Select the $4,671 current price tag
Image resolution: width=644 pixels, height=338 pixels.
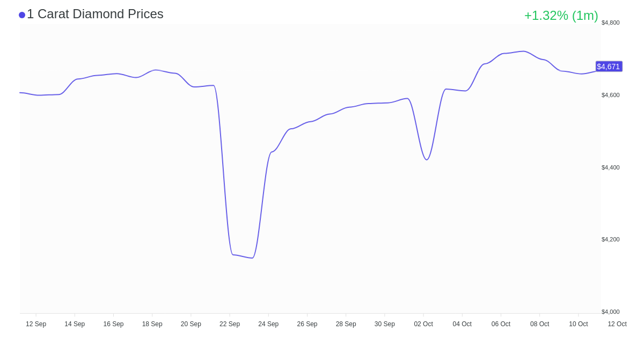pos(609,67)
